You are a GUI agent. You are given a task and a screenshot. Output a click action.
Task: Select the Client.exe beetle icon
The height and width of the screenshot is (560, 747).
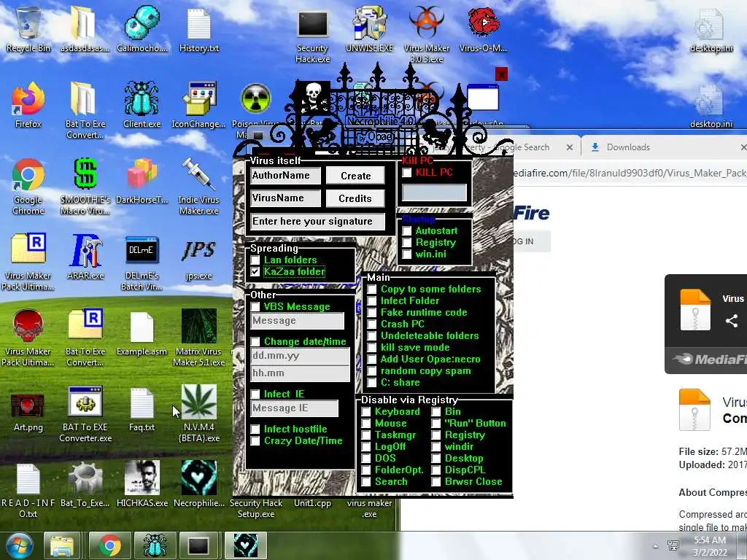(x=142, y=106)
